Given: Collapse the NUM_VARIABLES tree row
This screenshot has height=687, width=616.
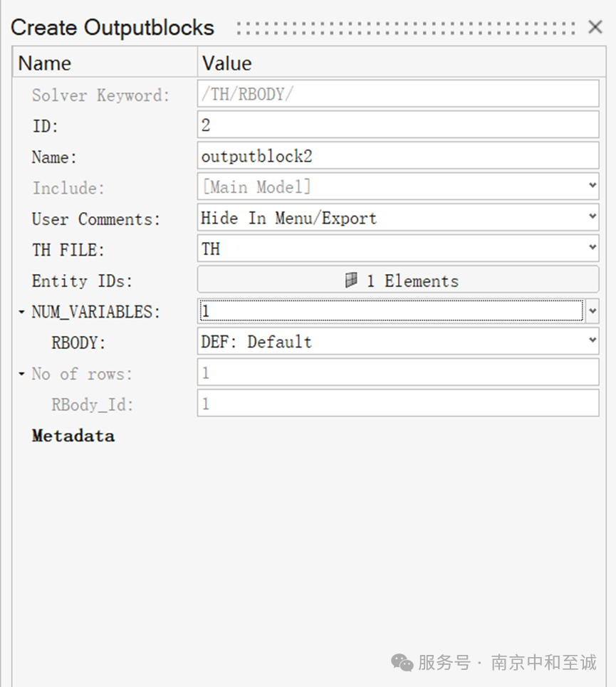Looking at the screenshot, I should pos(21,312).
